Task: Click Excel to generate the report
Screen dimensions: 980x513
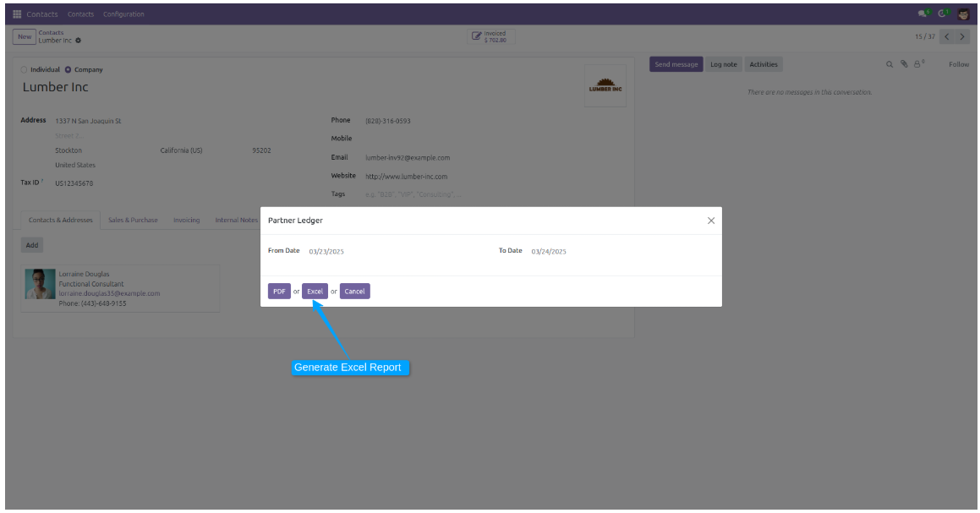Action: click(x=315, y=292)
